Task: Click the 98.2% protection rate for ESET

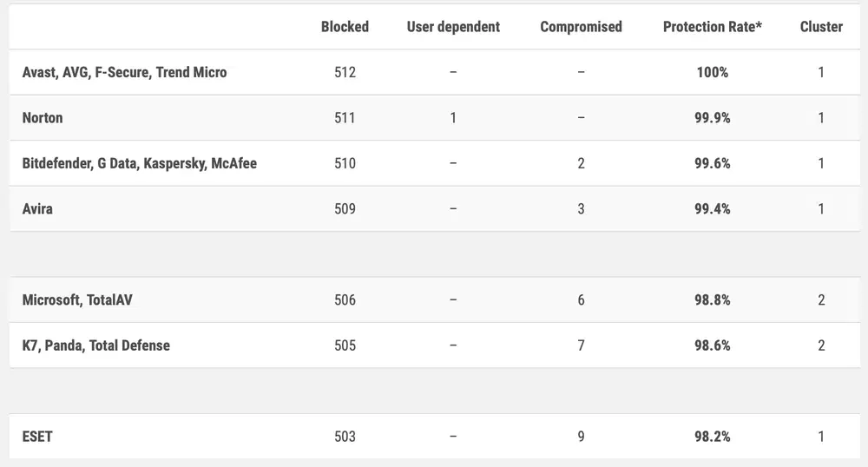Action: pyautogui.click(x=712, y=436)
